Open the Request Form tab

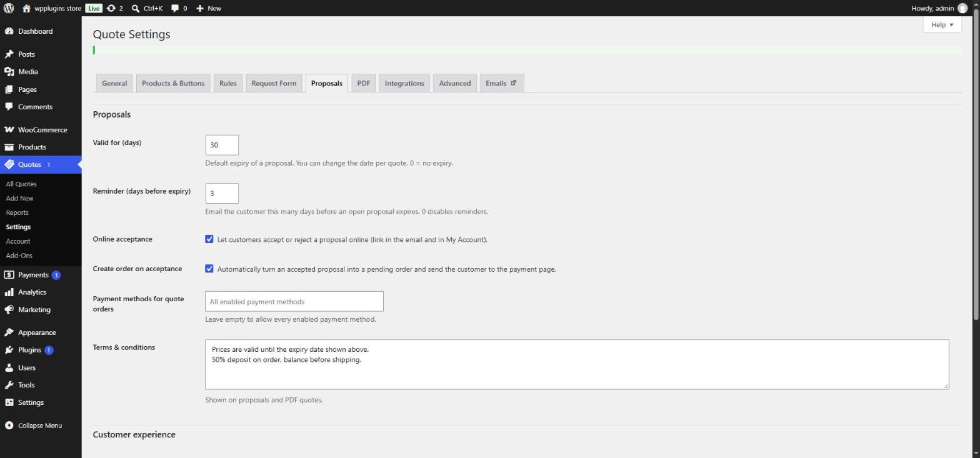click(274, 83)
